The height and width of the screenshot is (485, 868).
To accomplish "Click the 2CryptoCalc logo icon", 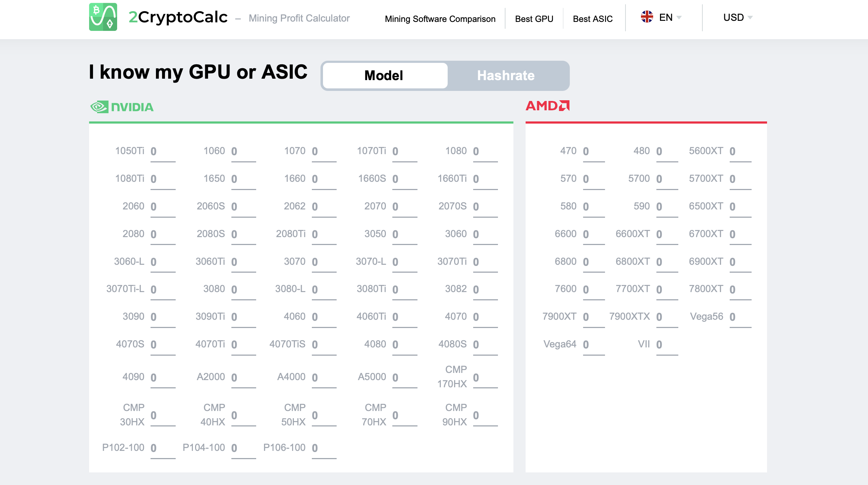I will [x=103, y=17].
